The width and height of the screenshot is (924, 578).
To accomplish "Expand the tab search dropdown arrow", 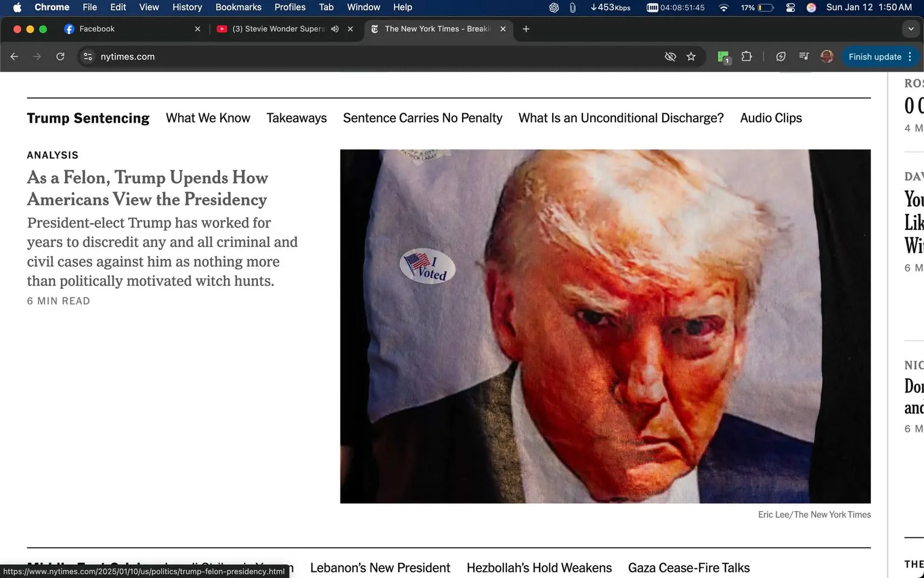I will (911, 29).
